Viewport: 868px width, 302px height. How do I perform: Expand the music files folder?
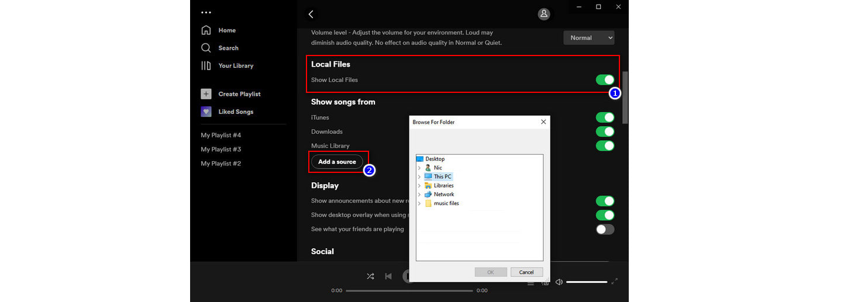419,203
